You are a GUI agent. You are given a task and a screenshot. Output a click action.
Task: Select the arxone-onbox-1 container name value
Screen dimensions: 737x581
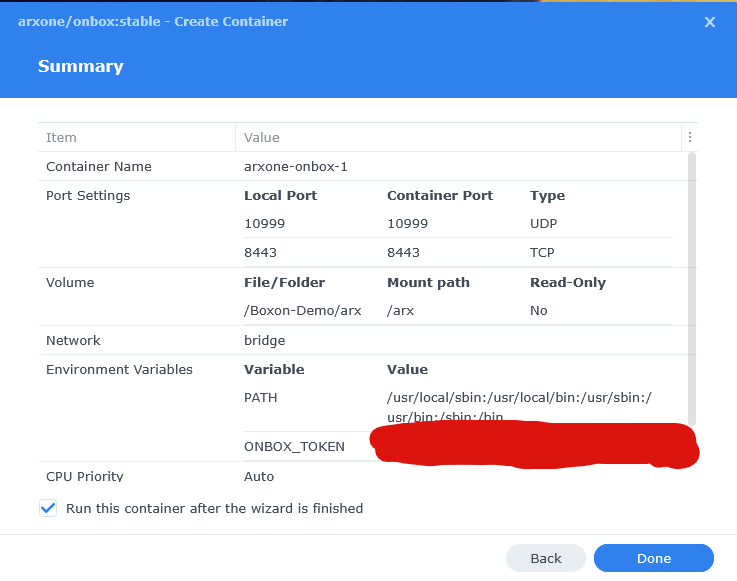click(x=296, y=166)
